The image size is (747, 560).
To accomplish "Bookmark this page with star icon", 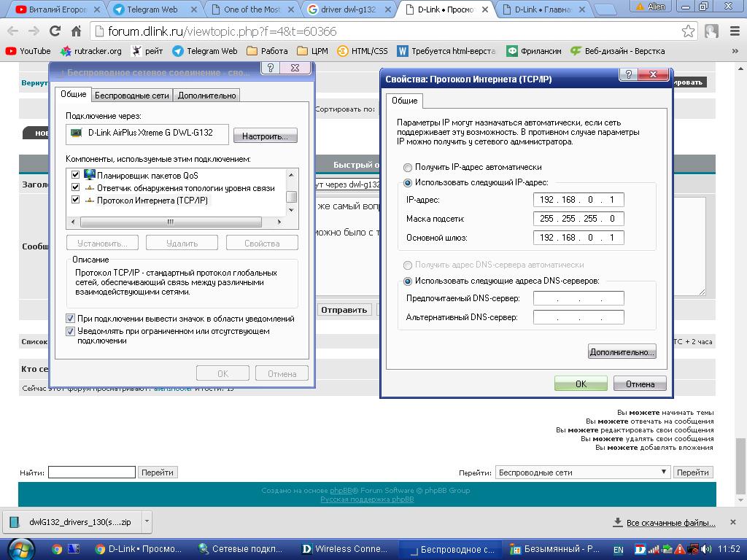I will pos(688,31).
